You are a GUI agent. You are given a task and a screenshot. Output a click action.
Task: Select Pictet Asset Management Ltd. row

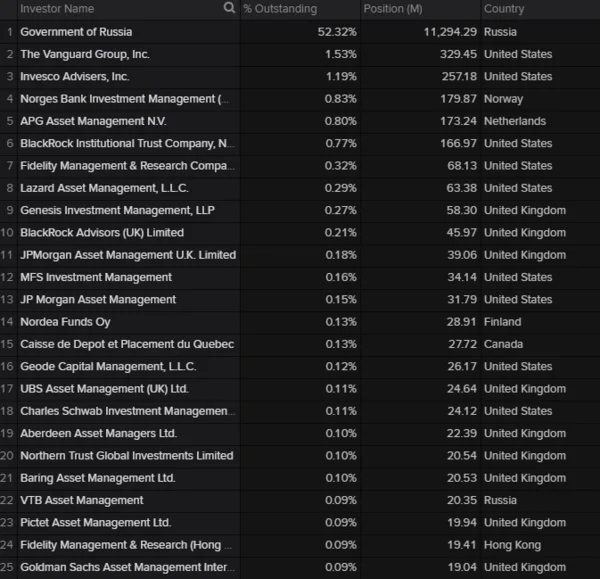click(96, 522)
